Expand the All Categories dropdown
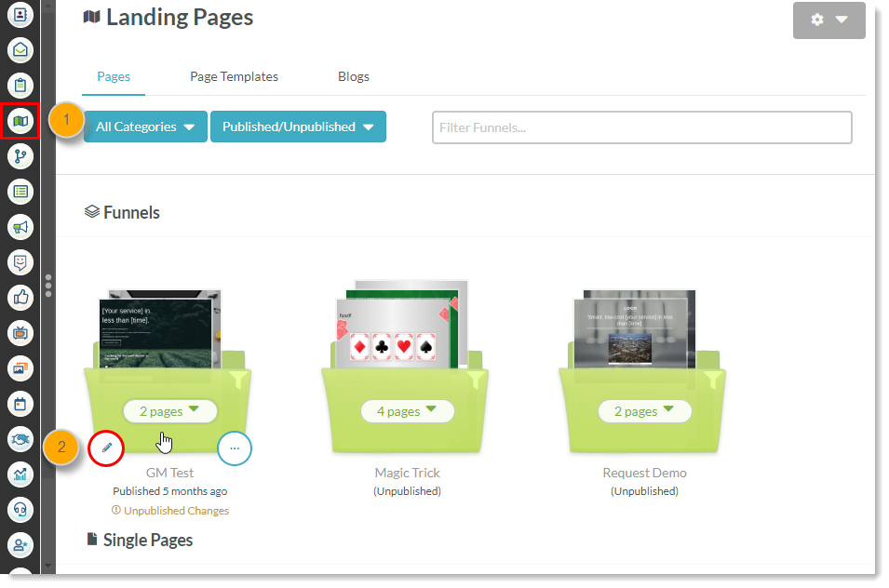 point(145,127)
